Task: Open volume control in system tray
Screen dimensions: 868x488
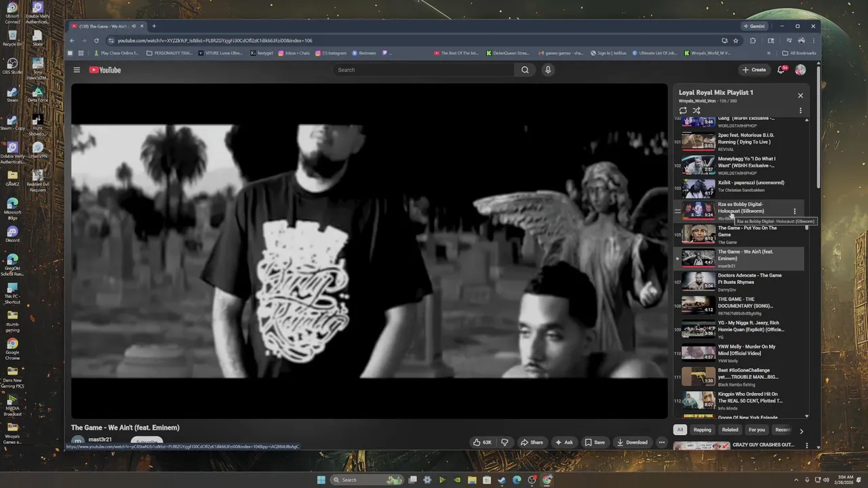Action: [x=826, y=480]
